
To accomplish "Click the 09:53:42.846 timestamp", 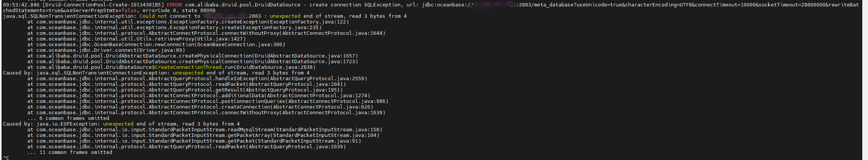I will (x=21, y=5).
